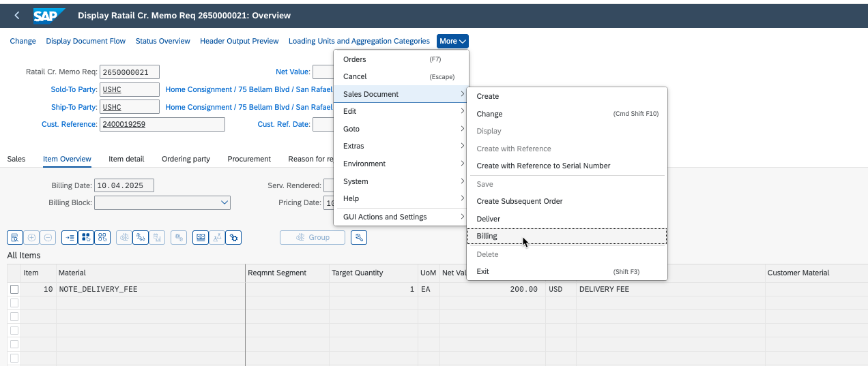
Task: Tick the third row checkbox in items table
Action: [14, 317]
